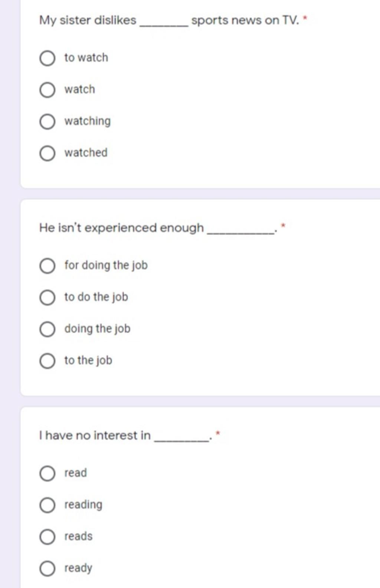The height and width of the screenshot is (588, 380).
Task: Pick the 'watched' radio button
Action: 47,153
